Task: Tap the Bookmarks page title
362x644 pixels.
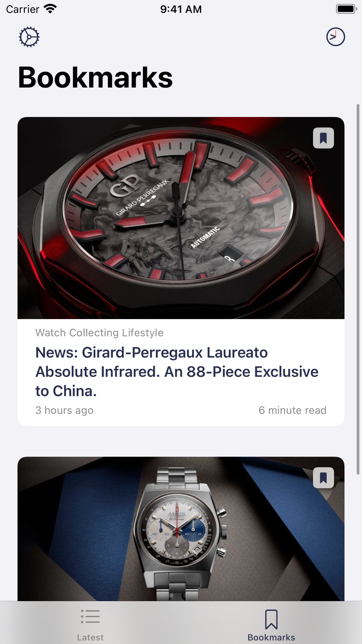Action: 95,77
